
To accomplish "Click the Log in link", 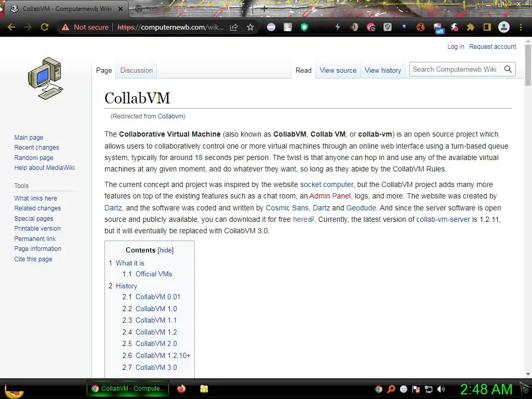I will 456,46.
